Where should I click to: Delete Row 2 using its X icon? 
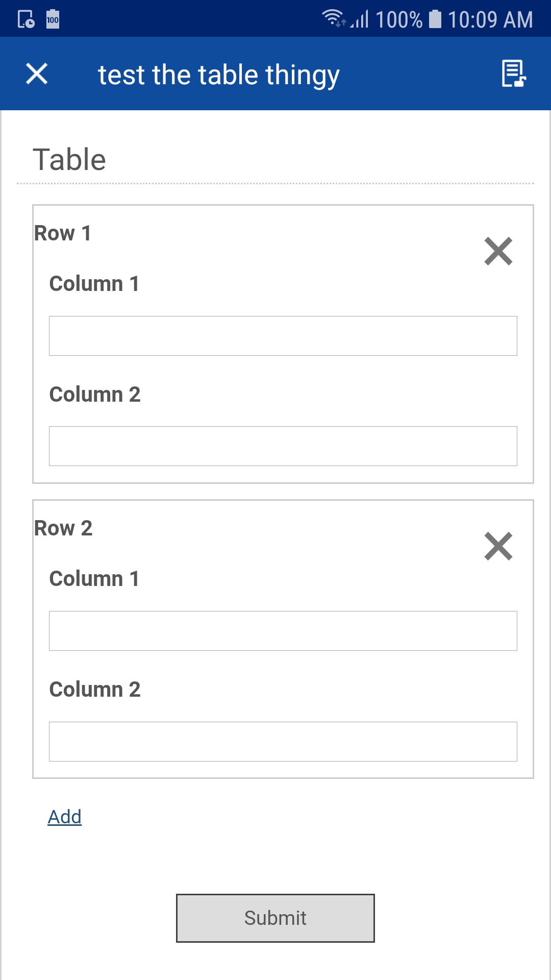point(498,546)
